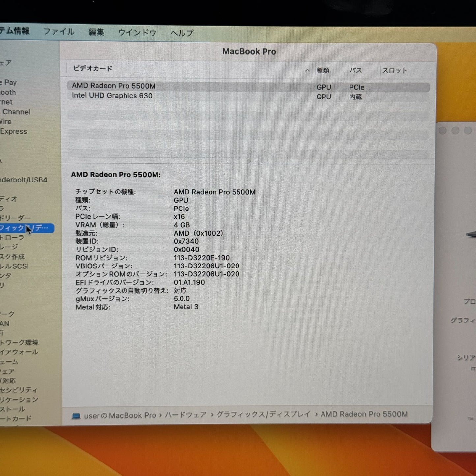
Task: Select the カードリーダー sidebar item
Action: [15, 218]
